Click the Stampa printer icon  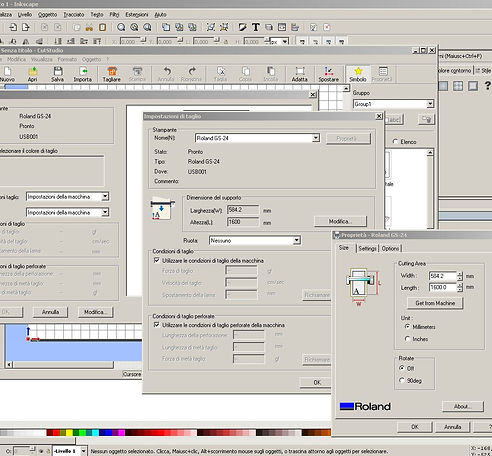[137, 71]
